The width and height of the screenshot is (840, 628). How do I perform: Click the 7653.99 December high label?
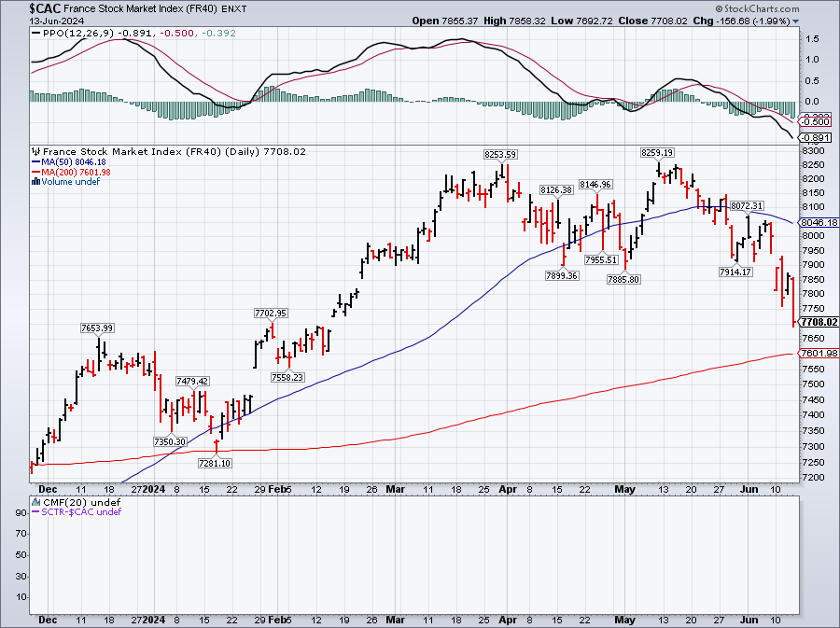click(96, 328)
